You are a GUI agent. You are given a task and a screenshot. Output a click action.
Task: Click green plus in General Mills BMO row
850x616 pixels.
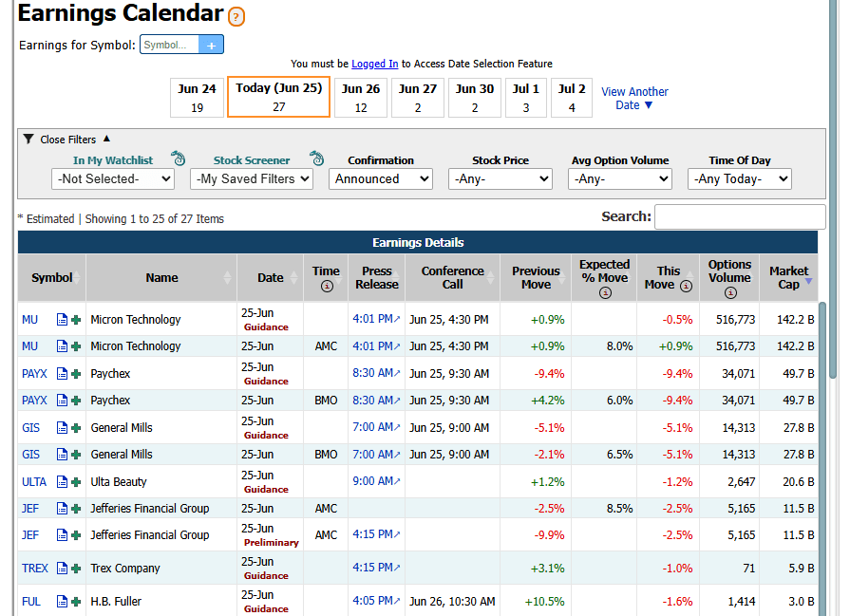(x=76, y=455)
